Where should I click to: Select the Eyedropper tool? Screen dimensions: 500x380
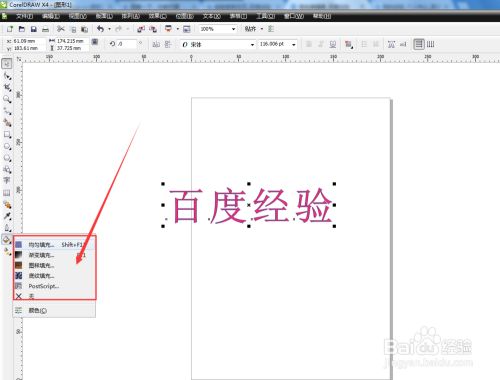point(7,216)
